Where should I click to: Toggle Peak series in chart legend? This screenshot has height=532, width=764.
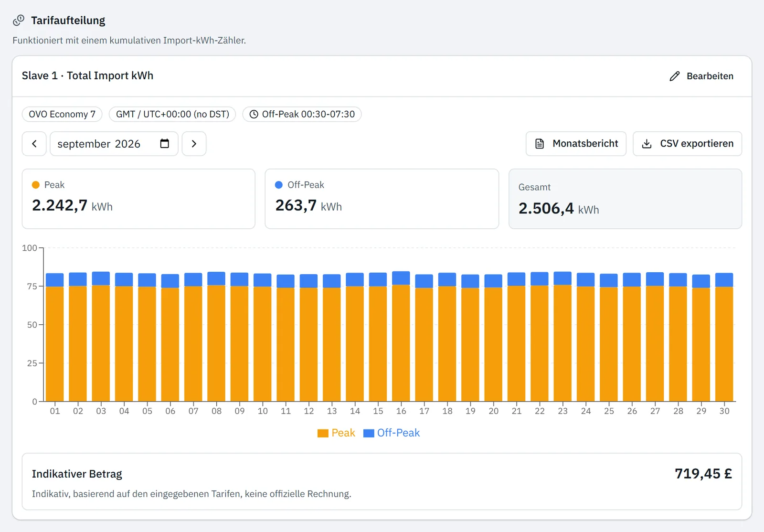(x=336, y=433)
